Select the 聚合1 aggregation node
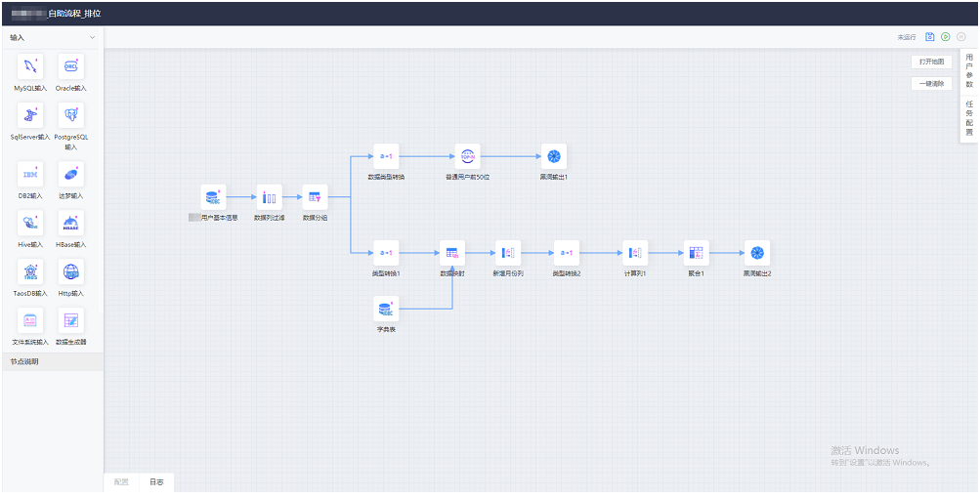Image resolution: width=980 pixels, height=498 pixels. [696, 253]
